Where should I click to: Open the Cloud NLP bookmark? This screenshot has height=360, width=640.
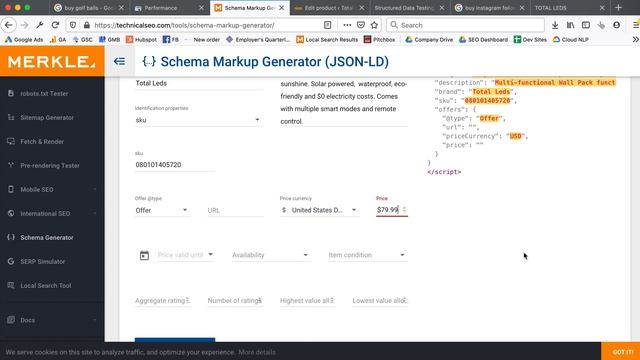(x=571, y=40)
